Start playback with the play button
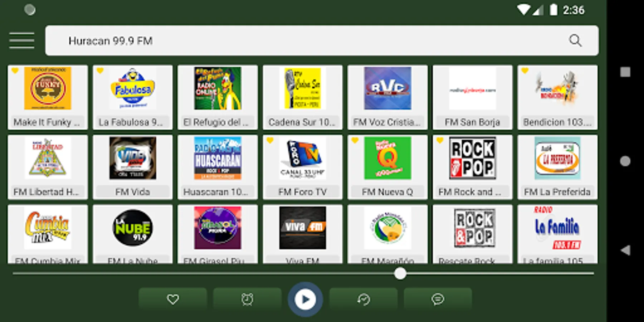Image resolution: width=644 pixels, height=322 pixels. 305,299
